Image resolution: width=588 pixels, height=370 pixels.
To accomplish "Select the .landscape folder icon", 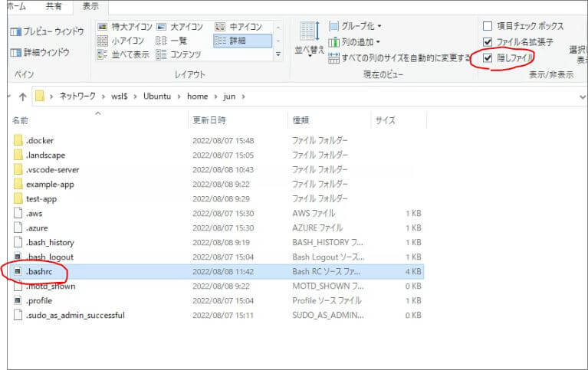I will 18,155.
